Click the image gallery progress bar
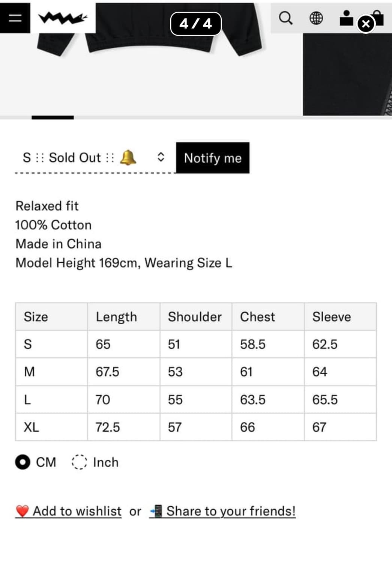Screen dimensions: 392x563 click(196, 117)
